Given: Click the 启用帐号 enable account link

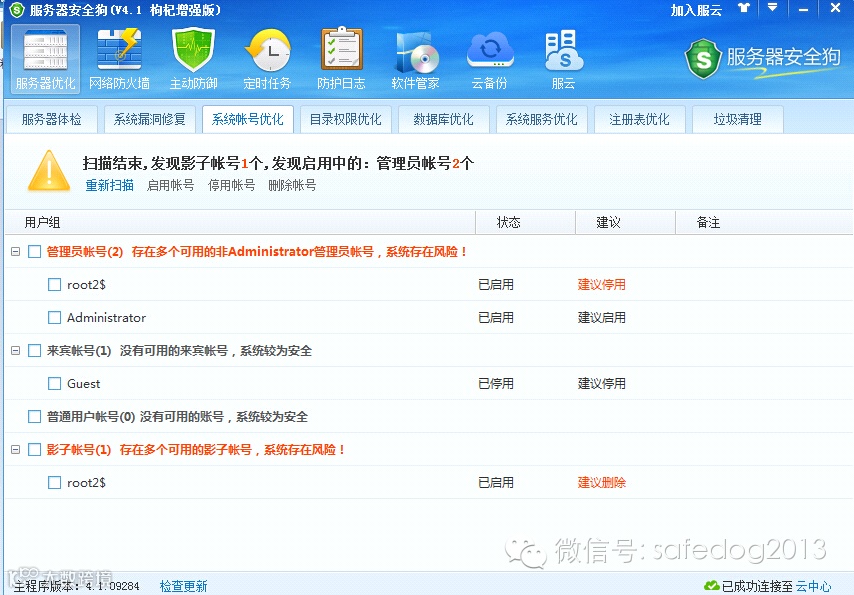Looking at the screenshot, I should click(170, 185).
